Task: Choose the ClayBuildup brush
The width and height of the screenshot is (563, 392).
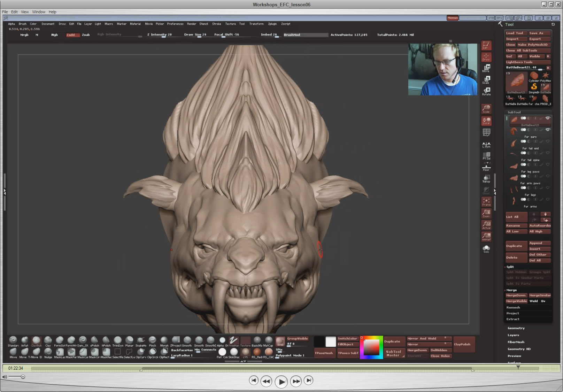Action: (x=36, y=341)
